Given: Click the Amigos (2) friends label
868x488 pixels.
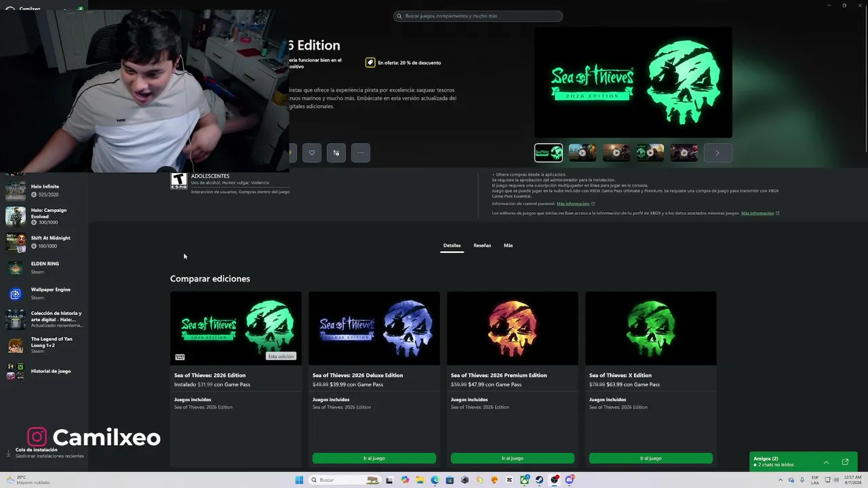Looking at the screenshot, I should (x=766, y=459).
